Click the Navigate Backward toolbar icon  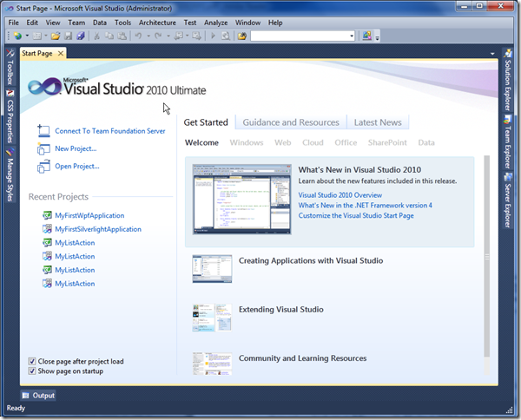tap(179, 36)
